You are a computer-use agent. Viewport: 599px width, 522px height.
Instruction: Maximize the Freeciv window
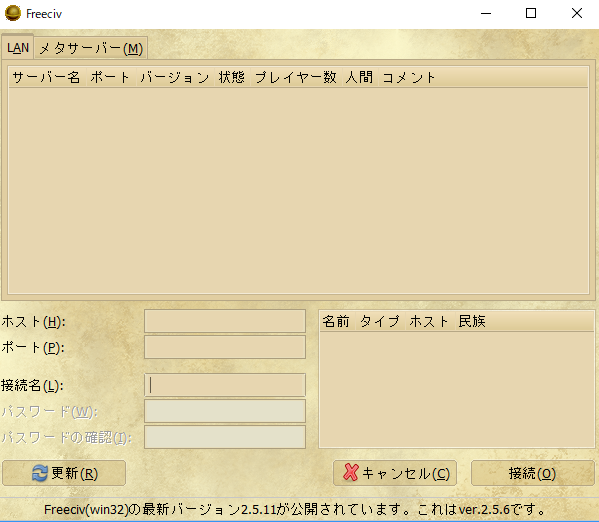pos(531,13)
